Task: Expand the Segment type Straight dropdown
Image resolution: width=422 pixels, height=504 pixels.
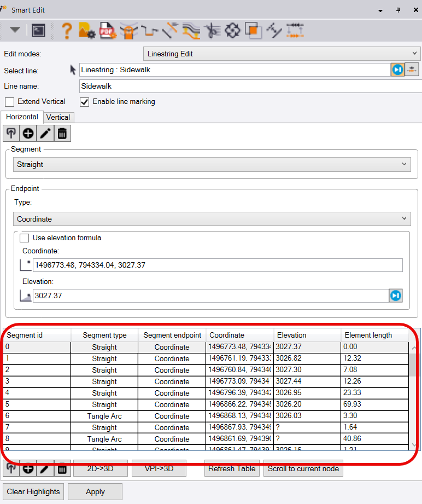Action: click(211, 164)
